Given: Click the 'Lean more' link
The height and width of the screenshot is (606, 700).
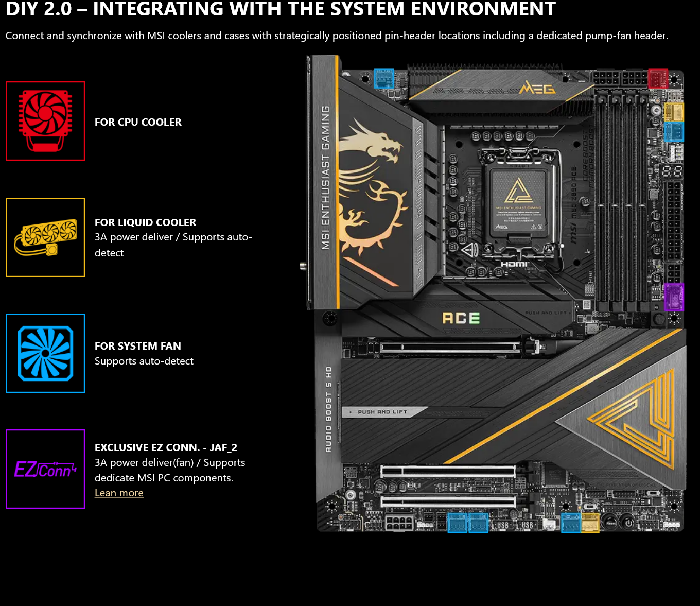Looking at the screenshot, I should pyautogui.click(x=119, y=493).
